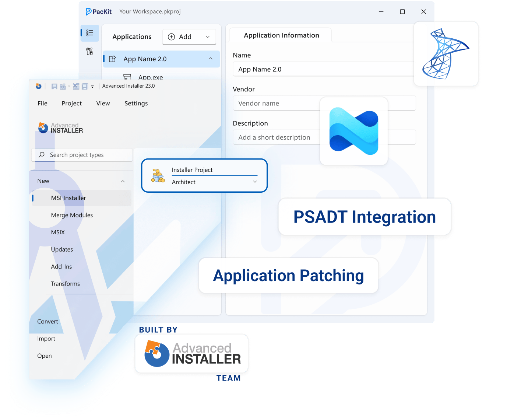
Task: Switch to the Application Information tab
Action: pyautogui.click(x=281, y=35)
